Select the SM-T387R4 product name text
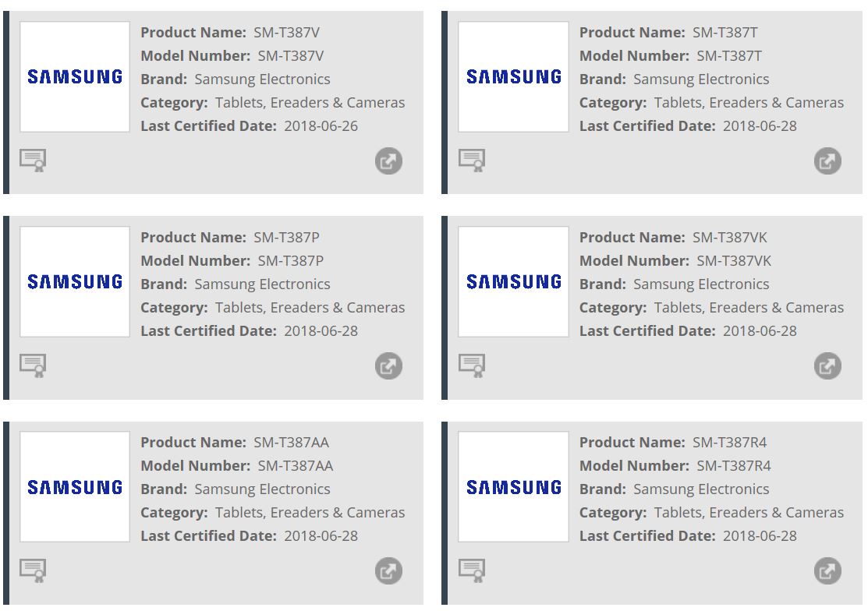The image size is (868, 611). [x=729, y=443]
